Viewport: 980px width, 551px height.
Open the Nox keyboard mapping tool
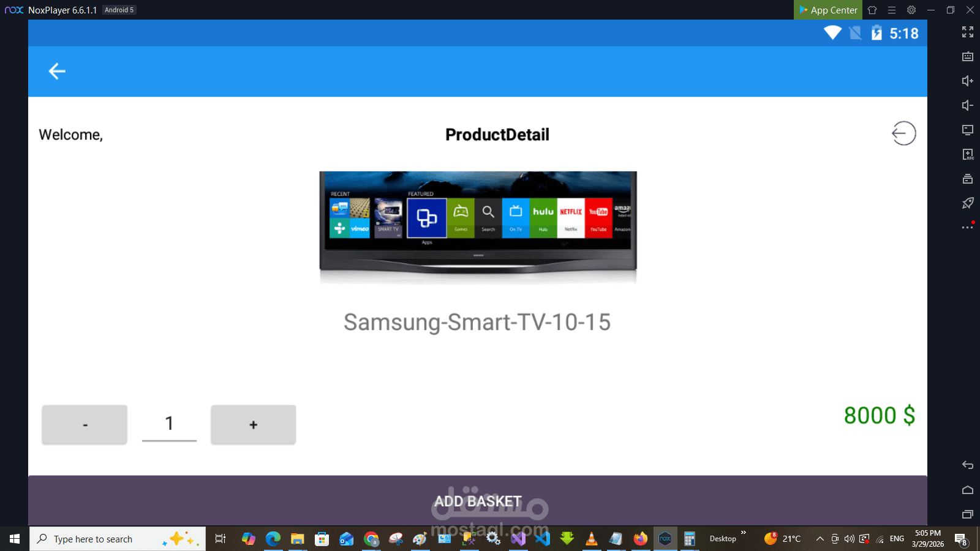click(968, 56)
